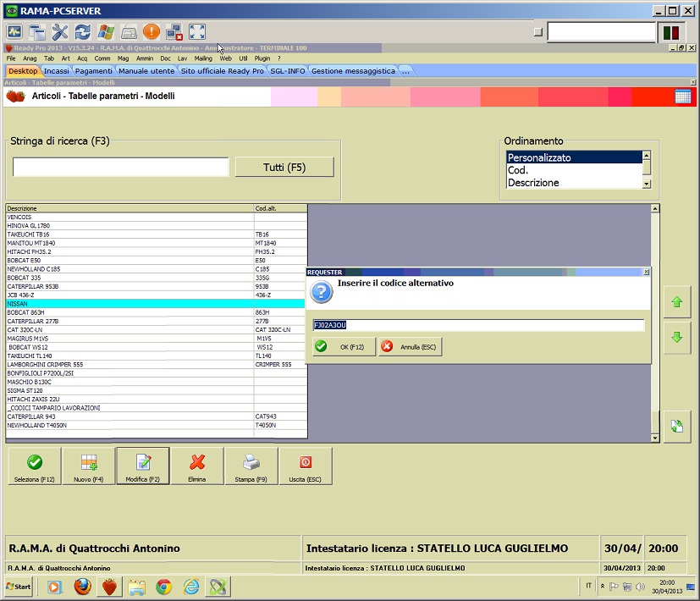
Task: Open the Anag menu
Action: pos(30,58)
